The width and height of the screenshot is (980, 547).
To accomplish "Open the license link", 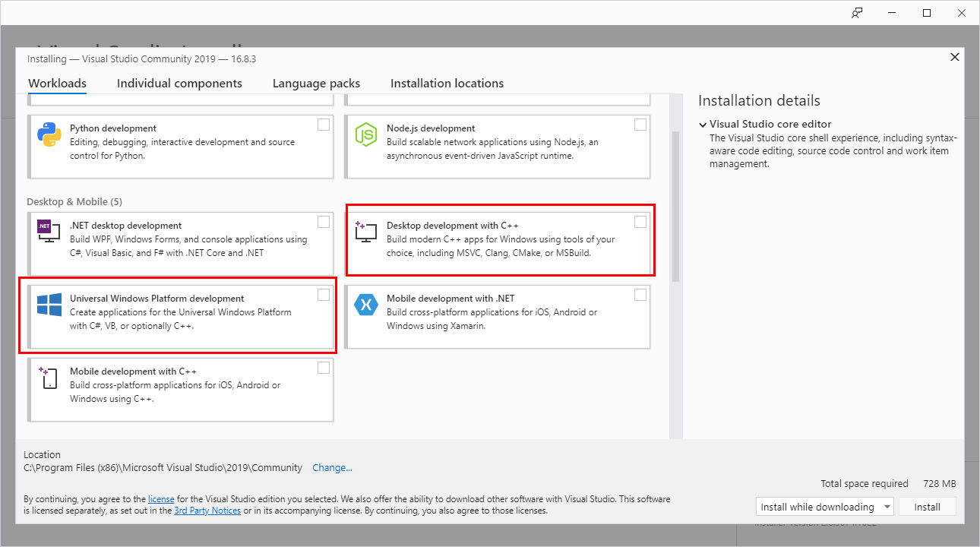I will pos(161,499).
